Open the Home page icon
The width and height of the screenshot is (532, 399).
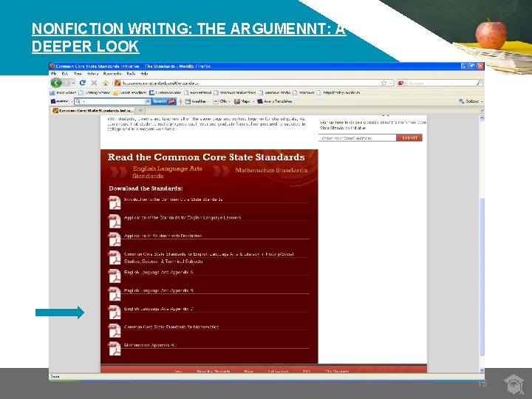click(106, 83)
